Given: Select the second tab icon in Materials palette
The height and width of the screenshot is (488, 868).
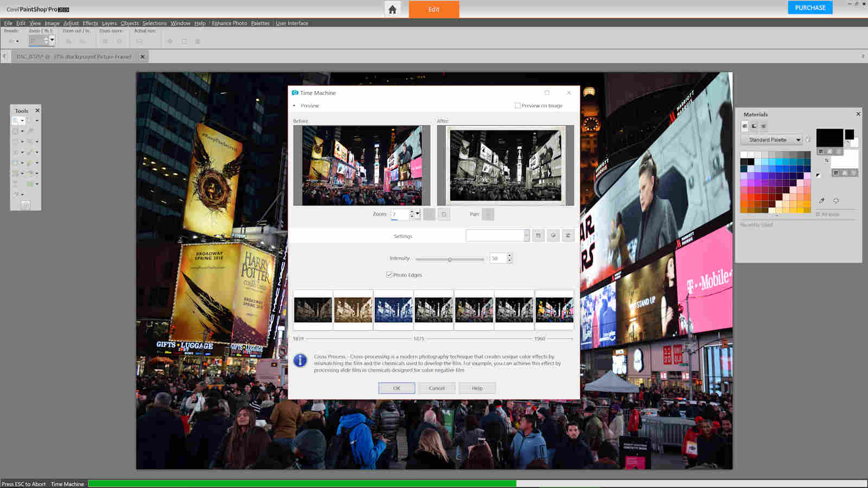Looking at the screenshot, I should 754,126.
